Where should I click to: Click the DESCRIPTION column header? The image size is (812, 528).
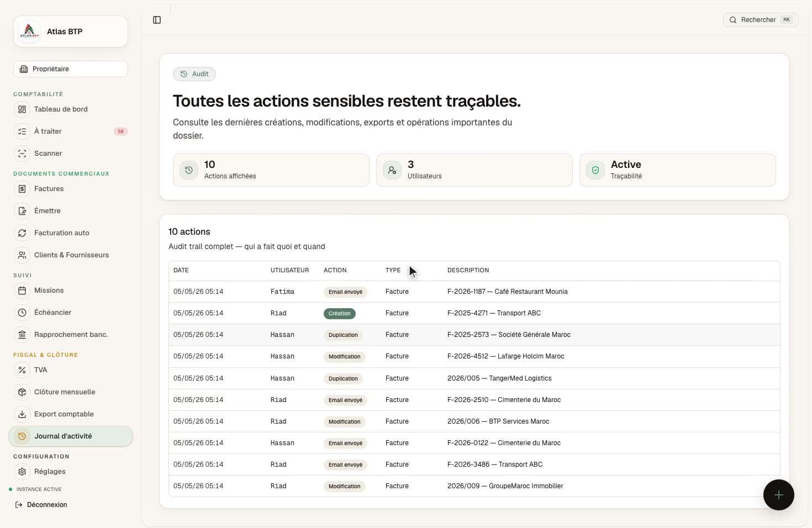[x=468, y=270]
